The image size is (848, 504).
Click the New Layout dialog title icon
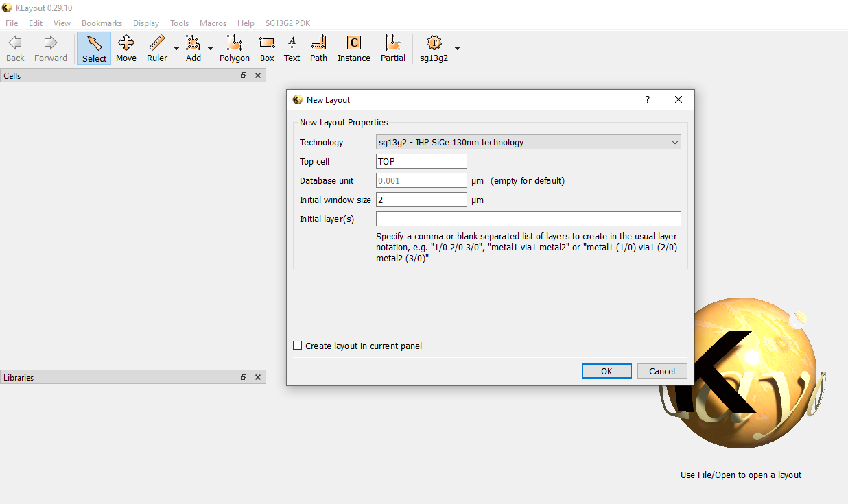[298, 99]
